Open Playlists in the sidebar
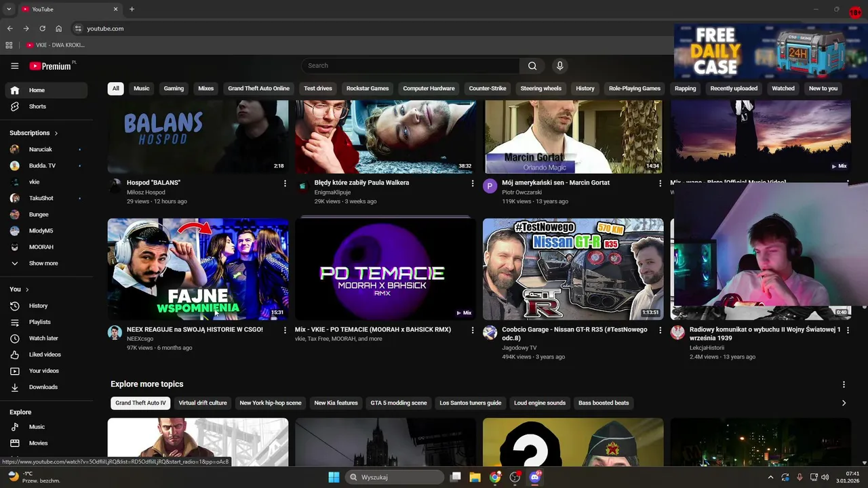This screenshot has height=488, width=868. (46, 322)
